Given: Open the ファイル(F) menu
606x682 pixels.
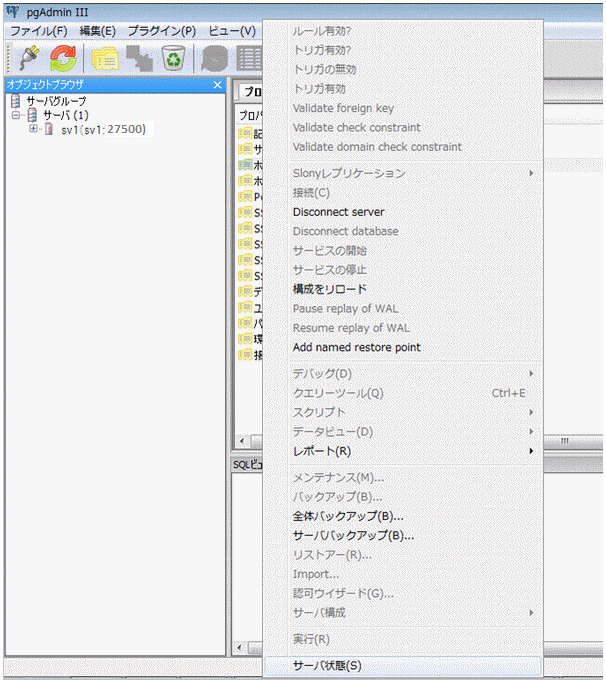Looking at the screenshot, I should coord(39,31).
